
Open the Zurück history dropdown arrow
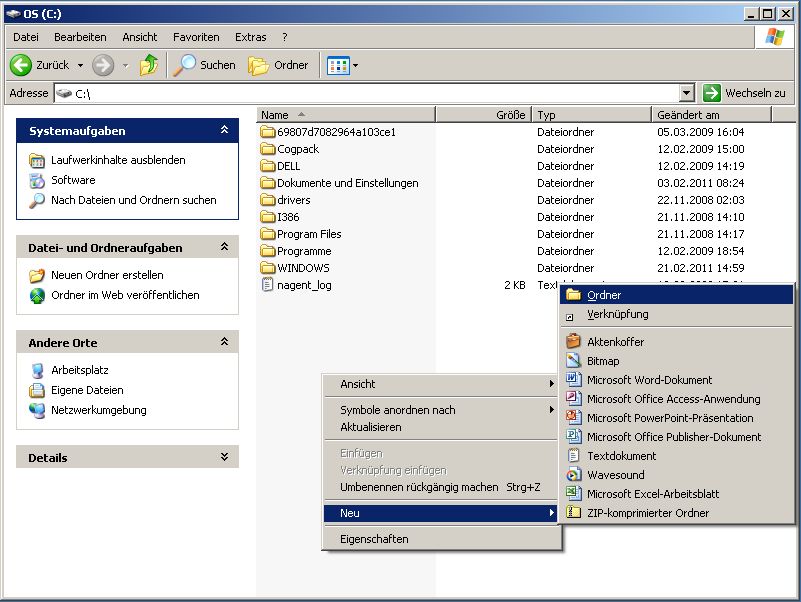point(80,65)
